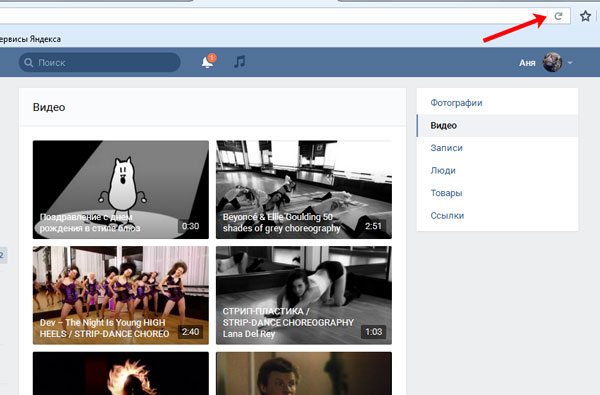Image resolution: width=600 pixels, height=395 pixels.
Task: Click the browser reload page icon
Action: pyautogui.click(x=558, y=16)
